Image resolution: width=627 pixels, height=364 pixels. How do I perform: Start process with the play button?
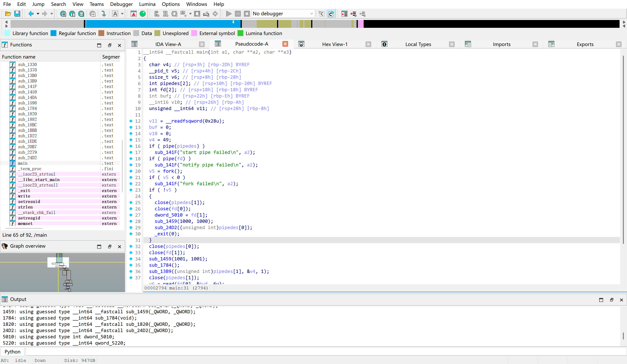pyautogui.click(x=229, y=14)
